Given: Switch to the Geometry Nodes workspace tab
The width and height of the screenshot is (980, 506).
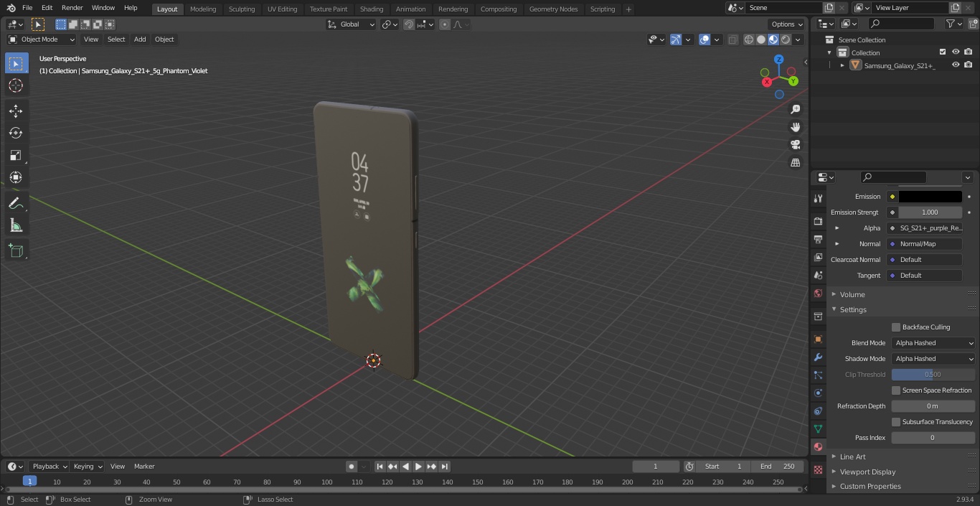Looking at the screenshot, I should coord(553,9).
